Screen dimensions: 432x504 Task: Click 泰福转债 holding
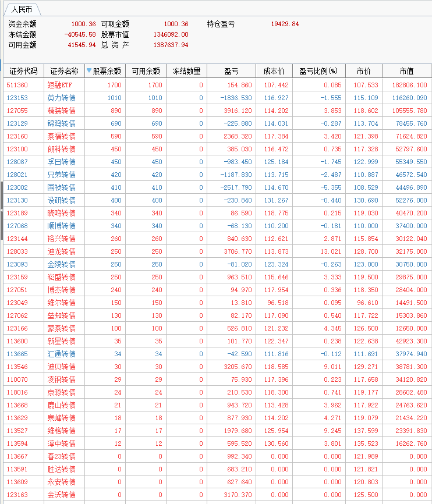pos(62,136)
